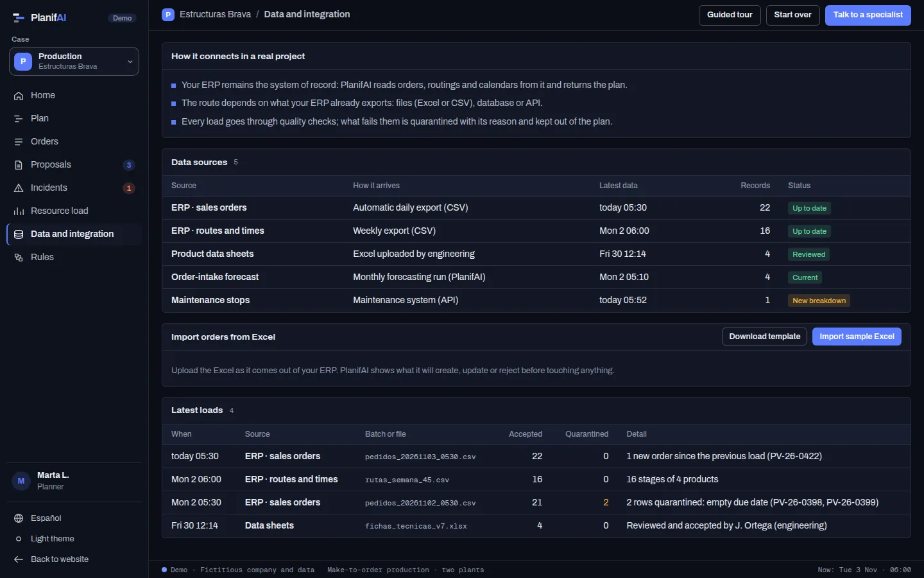The width and height of the screenshot is (924, 578).
Task: Click Maintenance system (API) cell
Action: pyautogui.click(x=406, y=300)
